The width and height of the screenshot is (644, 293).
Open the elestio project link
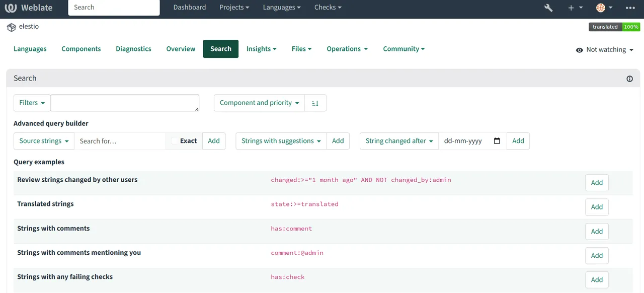pos(29,27)
